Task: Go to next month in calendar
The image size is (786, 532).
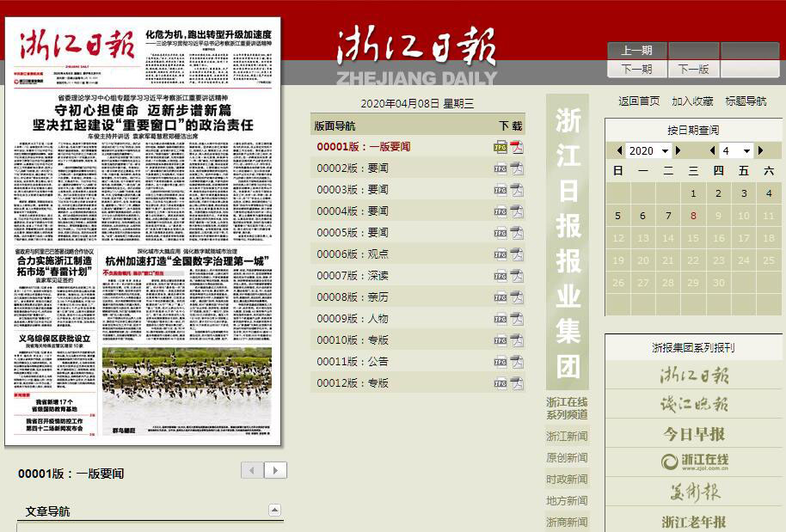Action: pos(760,151)
